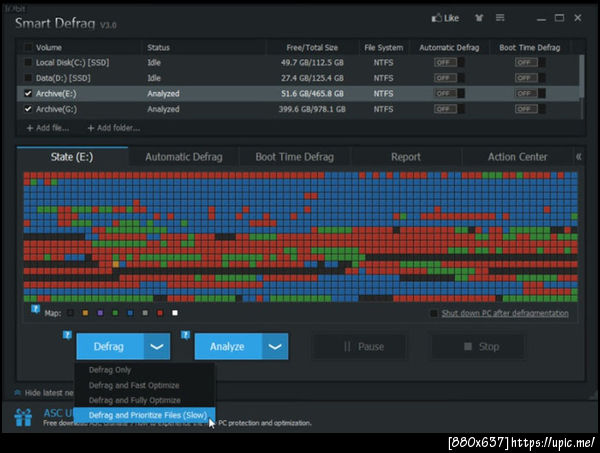Check Shut down PC after defragmentation box
The height and width of the screenshot is (453, 600).
click(434, 313)
